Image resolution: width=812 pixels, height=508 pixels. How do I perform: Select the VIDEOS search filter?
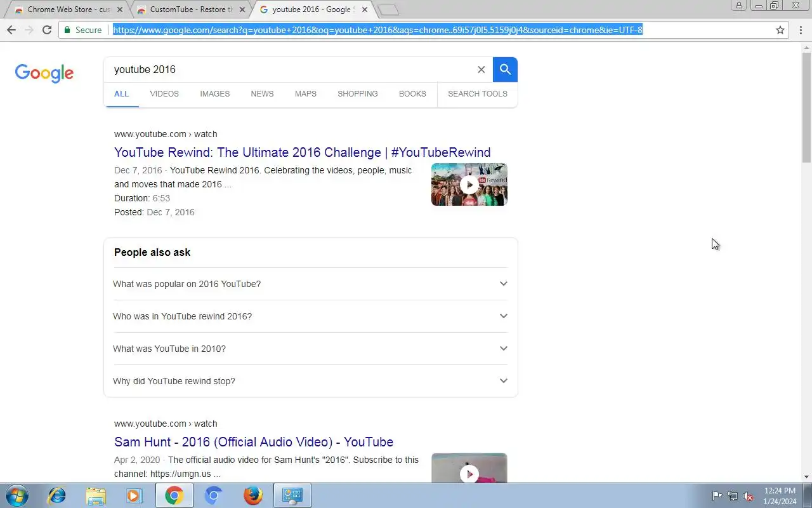(164, 94)
